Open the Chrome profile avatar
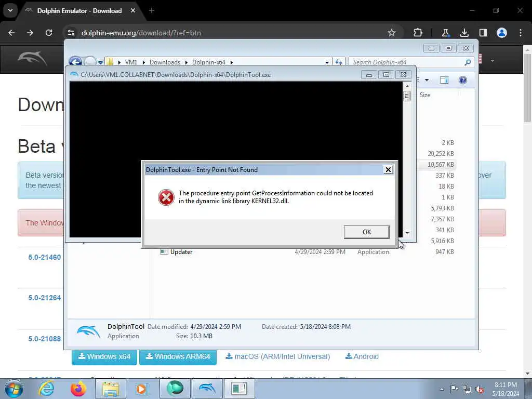532x399 pixels. pos(502,33)
